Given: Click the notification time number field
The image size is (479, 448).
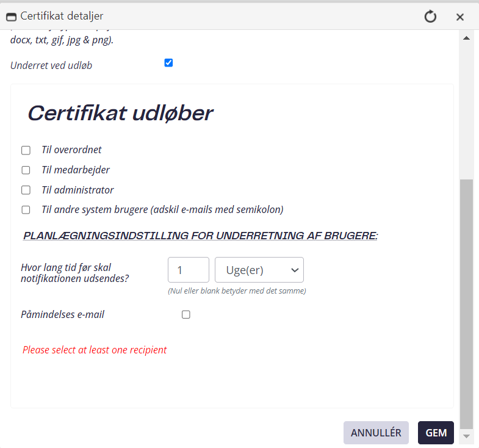Looking at the screenshot, I should pos(189,270).
